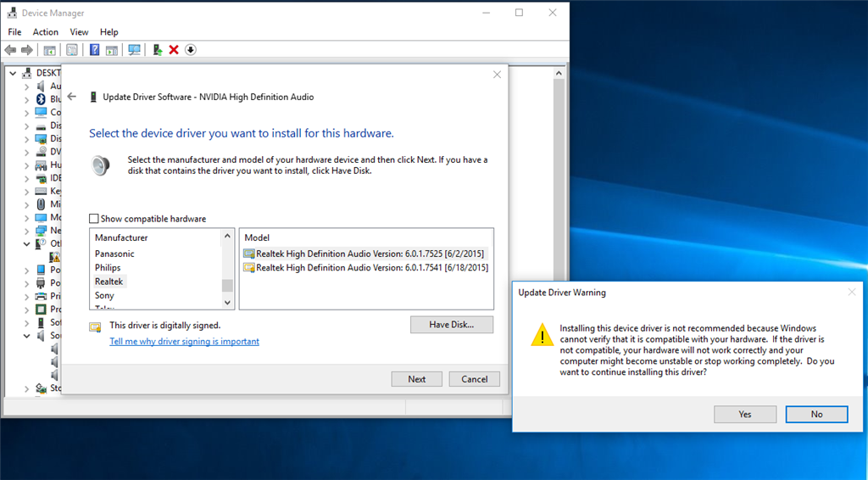868x480 pixels.
Task: Select the Human Interface Devices icon labeled Hu
Action: 41,165
